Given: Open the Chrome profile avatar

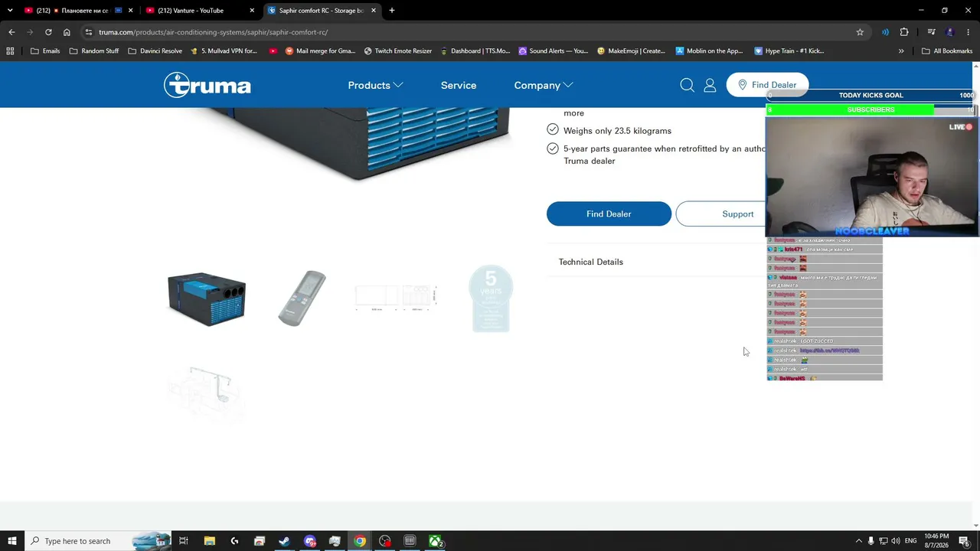Looking at the screenshot, I should 950,32.
